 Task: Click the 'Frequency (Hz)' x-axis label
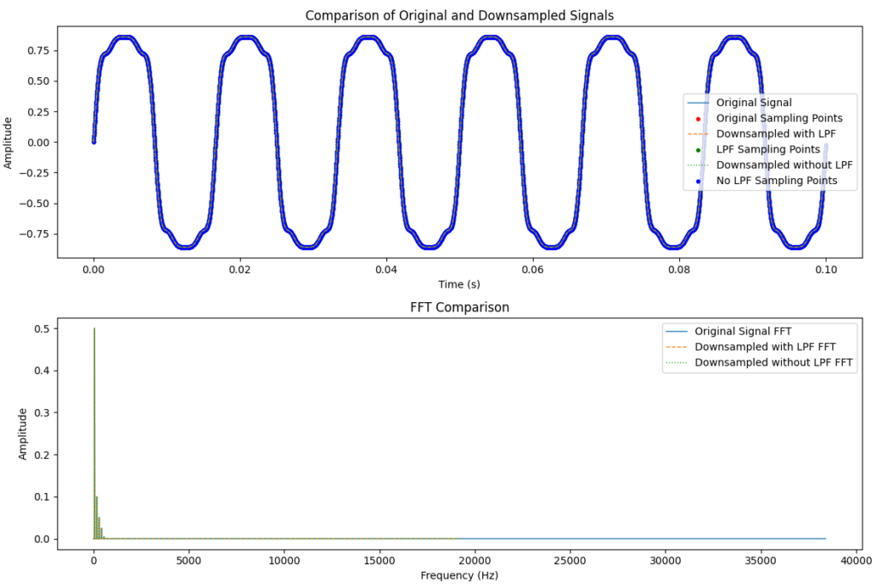click(x=459, y=576)
